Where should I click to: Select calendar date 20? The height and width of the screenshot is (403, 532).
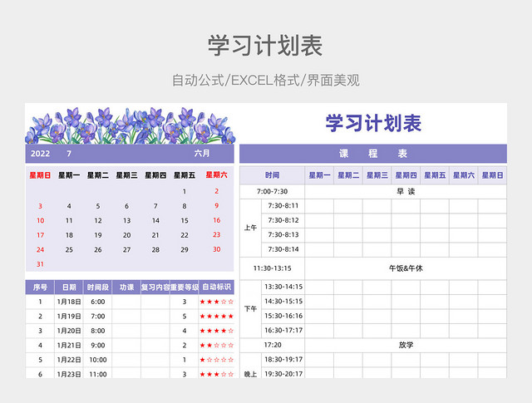point(127,235)
